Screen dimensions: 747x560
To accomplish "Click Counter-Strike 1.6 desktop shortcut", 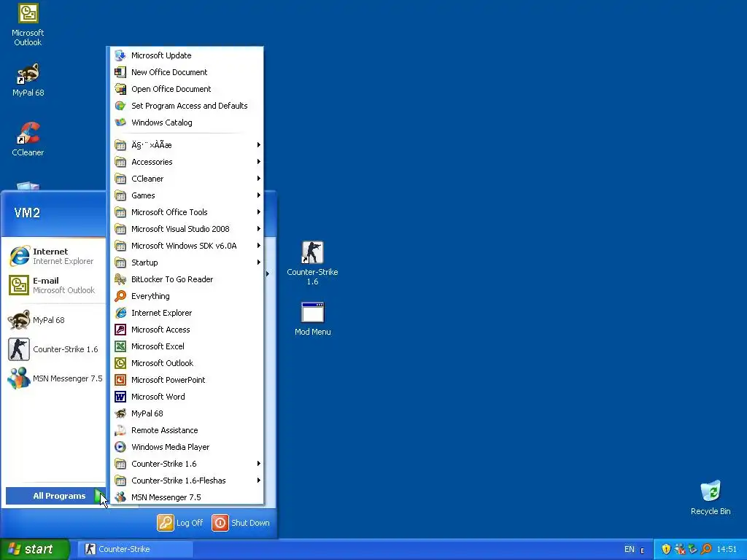I will (x=312, y=263).
